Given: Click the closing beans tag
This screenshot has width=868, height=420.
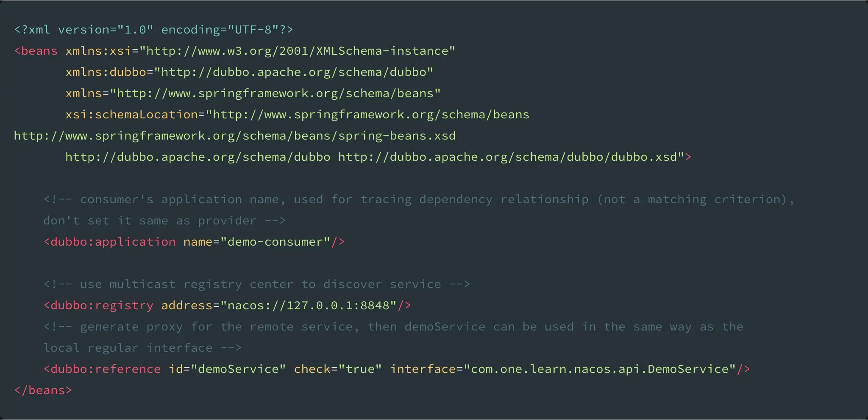Looking at the screenshot, I should click(x=42, y=390).
